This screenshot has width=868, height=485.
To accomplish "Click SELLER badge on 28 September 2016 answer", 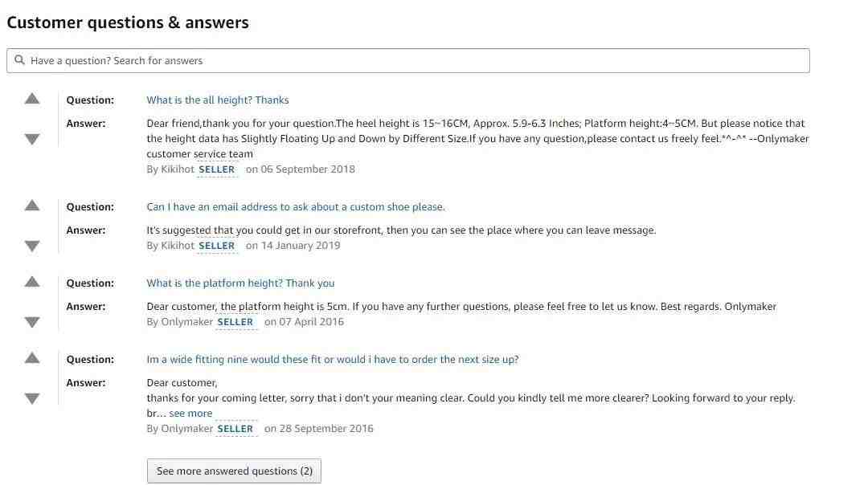I will (235, 429).
